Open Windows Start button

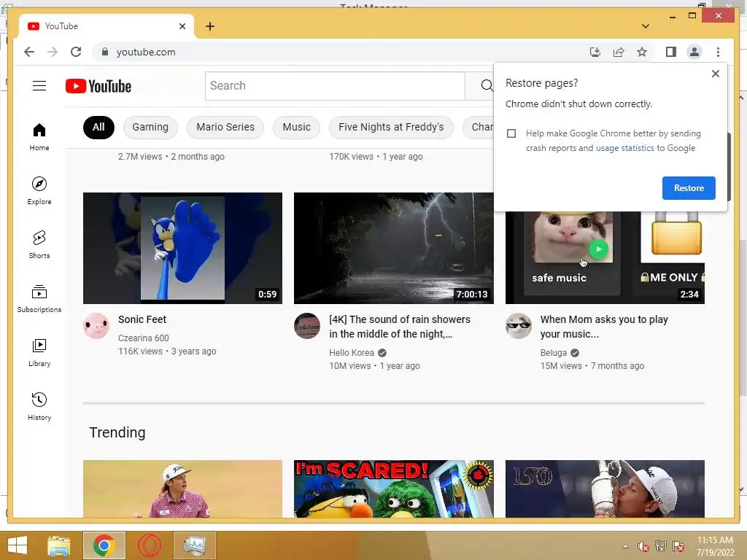18,545
